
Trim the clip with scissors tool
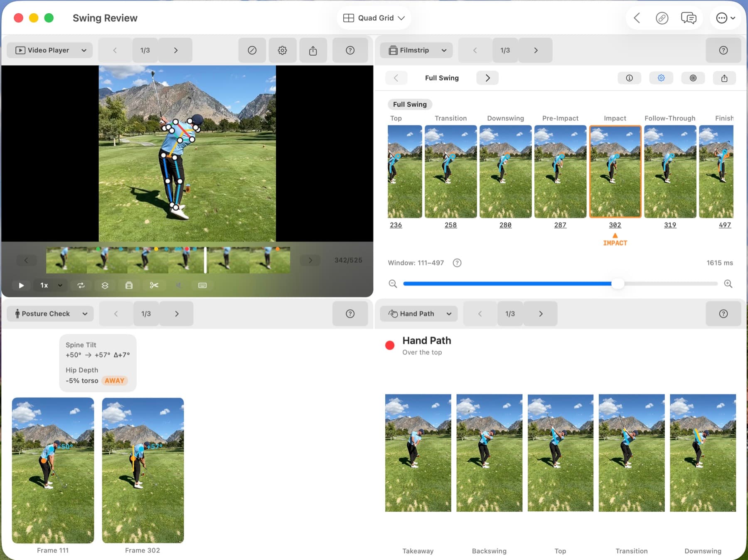point(154,285)
